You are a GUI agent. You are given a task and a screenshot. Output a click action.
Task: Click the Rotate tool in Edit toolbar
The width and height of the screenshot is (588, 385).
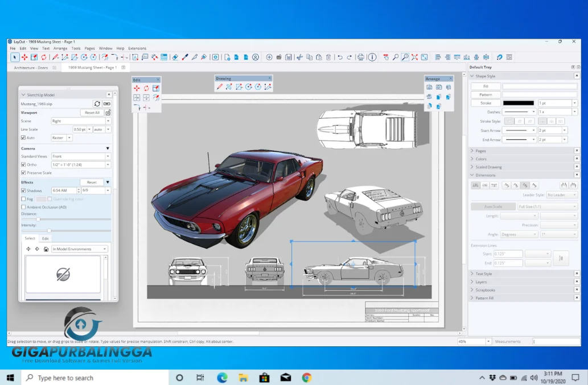point(146,88)
